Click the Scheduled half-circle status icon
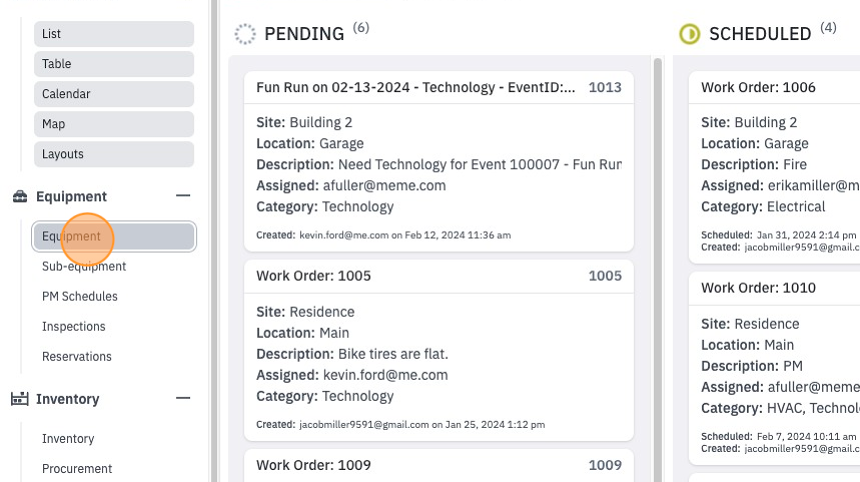Screen dimensions: 860x482 pos(689,34)
